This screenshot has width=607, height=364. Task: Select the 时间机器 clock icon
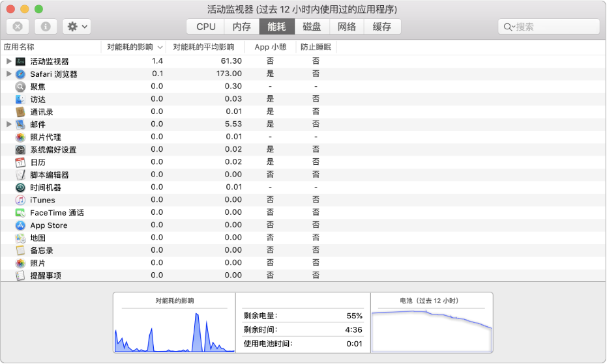pyautogui.click(x=20, y=188)
